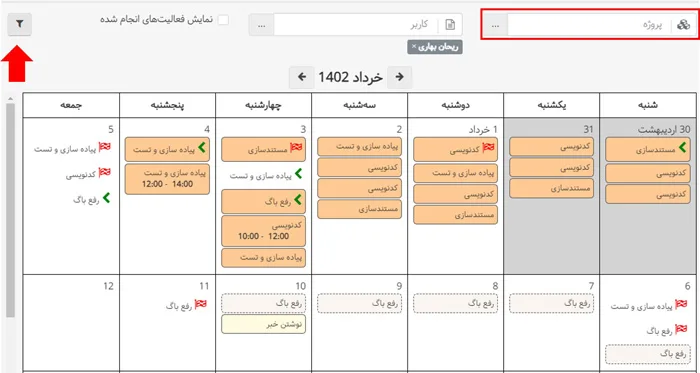Click the right-pointing arrow beside خرداد 1402
Viewport: 700px width, 373px height.
(400, 77)
